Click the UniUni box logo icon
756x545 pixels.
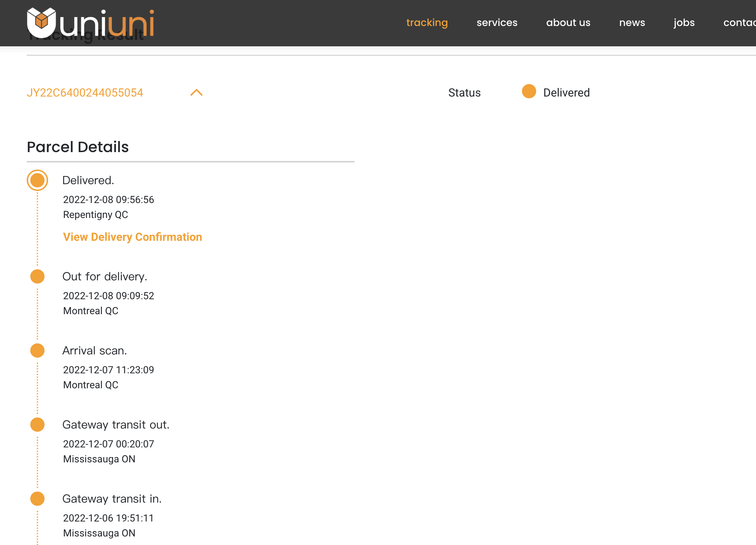41,22
